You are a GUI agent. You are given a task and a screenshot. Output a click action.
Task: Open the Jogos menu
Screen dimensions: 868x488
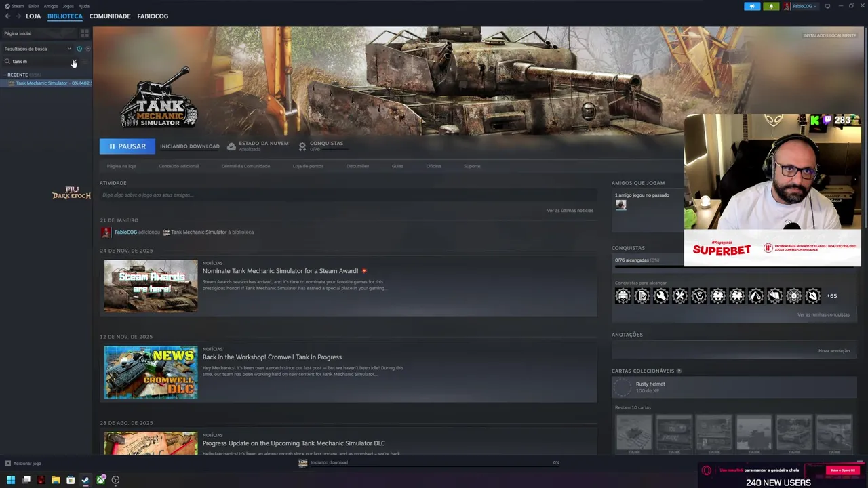click(68, 6)
